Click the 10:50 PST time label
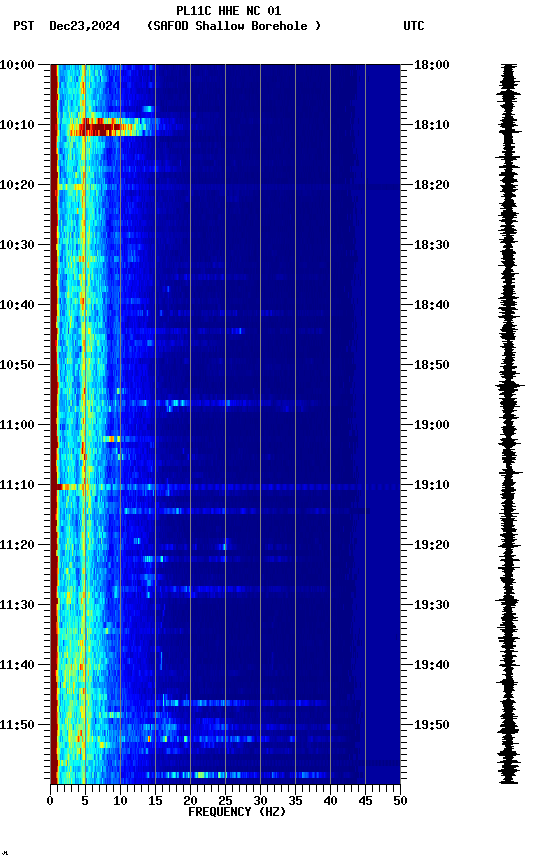Viewport: 552px width, 864px height. click(x=17, y=365)
